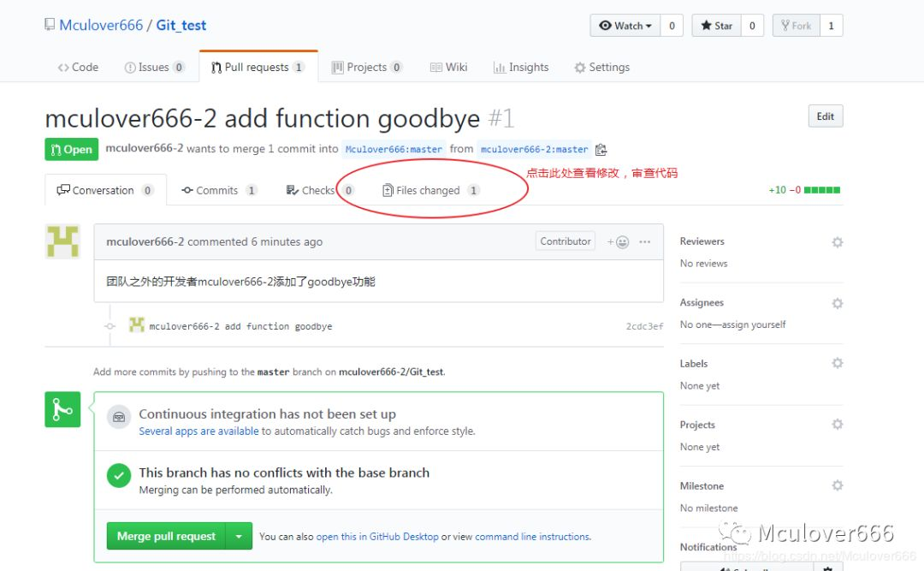This screenshot has width=924, height=571.
Task: Click the +10 −0 diffstat bar
Action: click(x=804, y=190)
